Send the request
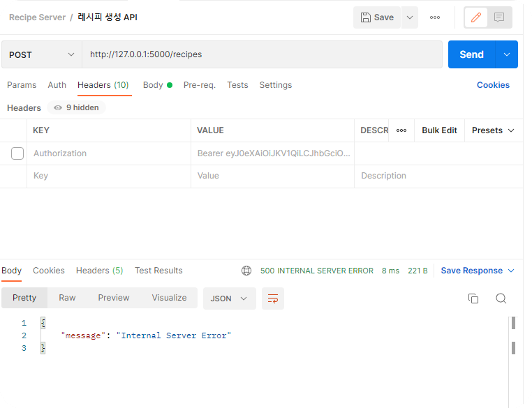 [x=471, y=54]
